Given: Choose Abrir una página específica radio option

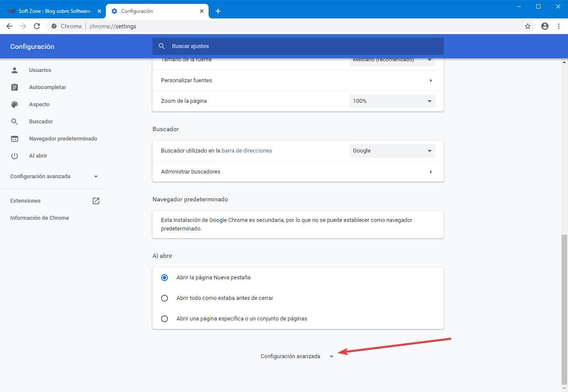Looking at the screenshot, I should click(x=164, y=319).
